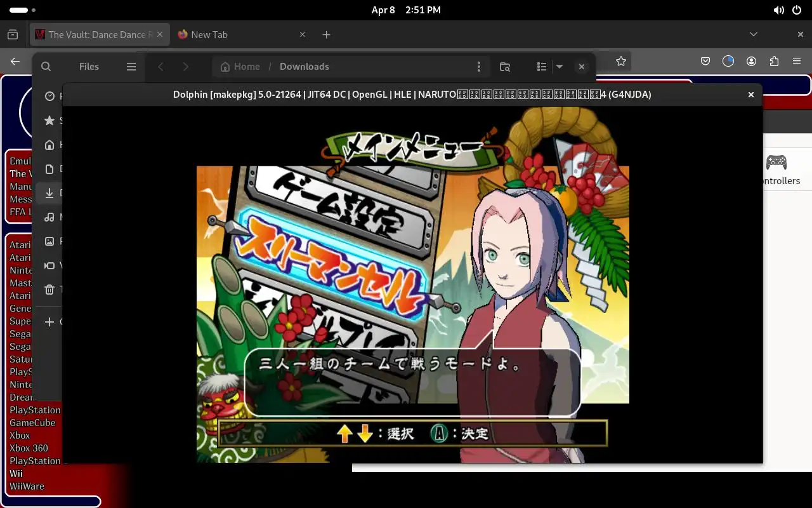
Task: Select Downloads icon in Files sidebar
Action: pos(49,193)
